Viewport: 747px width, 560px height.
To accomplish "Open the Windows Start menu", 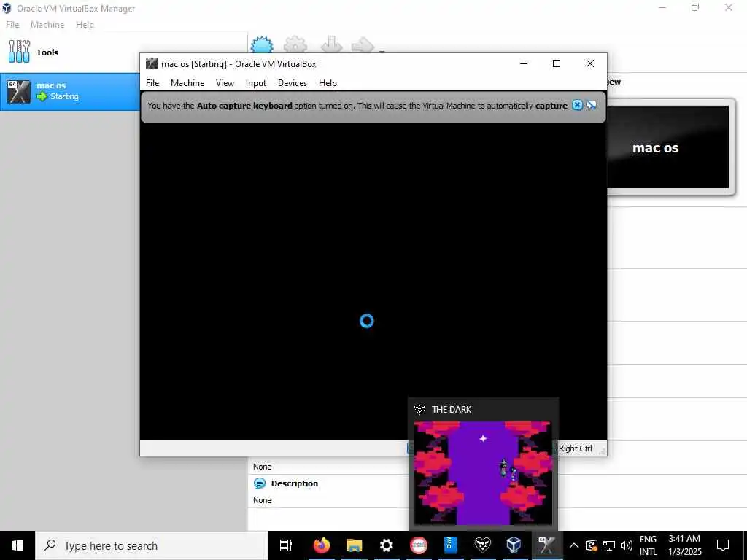I will point(18,545).
